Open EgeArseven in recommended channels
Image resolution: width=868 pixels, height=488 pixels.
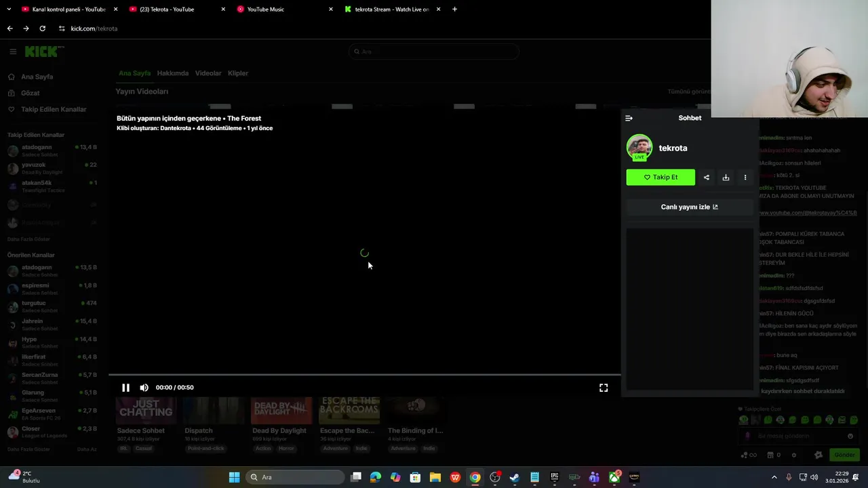(x=52, y=413)
